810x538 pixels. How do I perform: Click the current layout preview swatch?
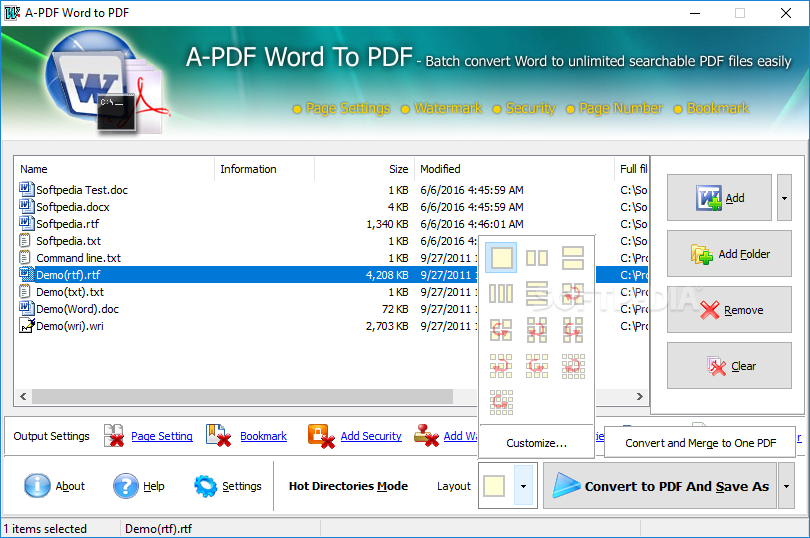494,486
